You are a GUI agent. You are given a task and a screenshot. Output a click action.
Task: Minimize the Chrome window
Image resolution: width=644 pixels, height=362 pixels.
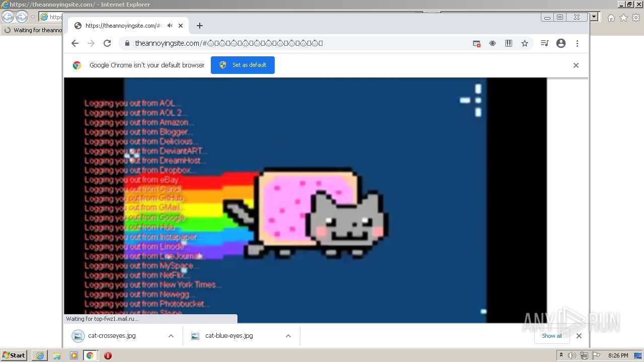click(547, 17)
